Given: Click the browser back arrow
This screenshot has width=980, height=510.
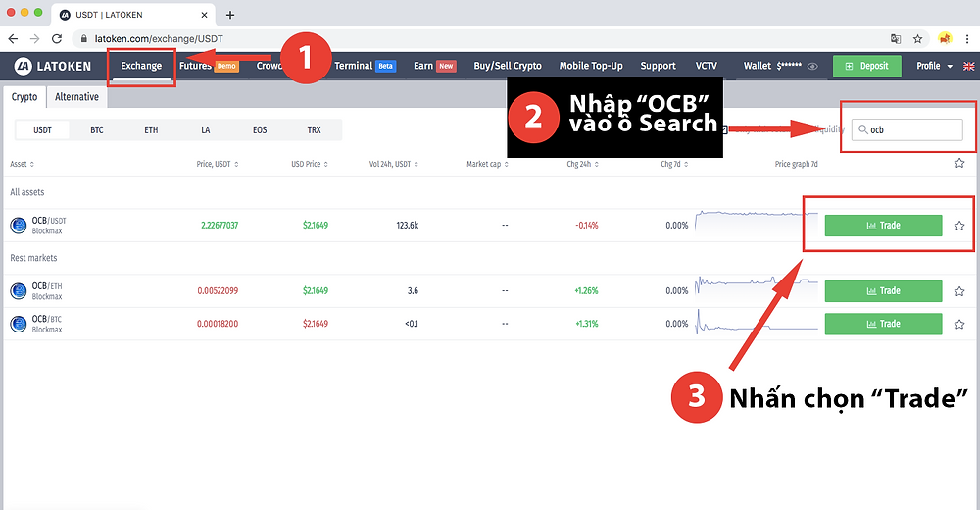Looking at the screenshot, I should [13, 39].
